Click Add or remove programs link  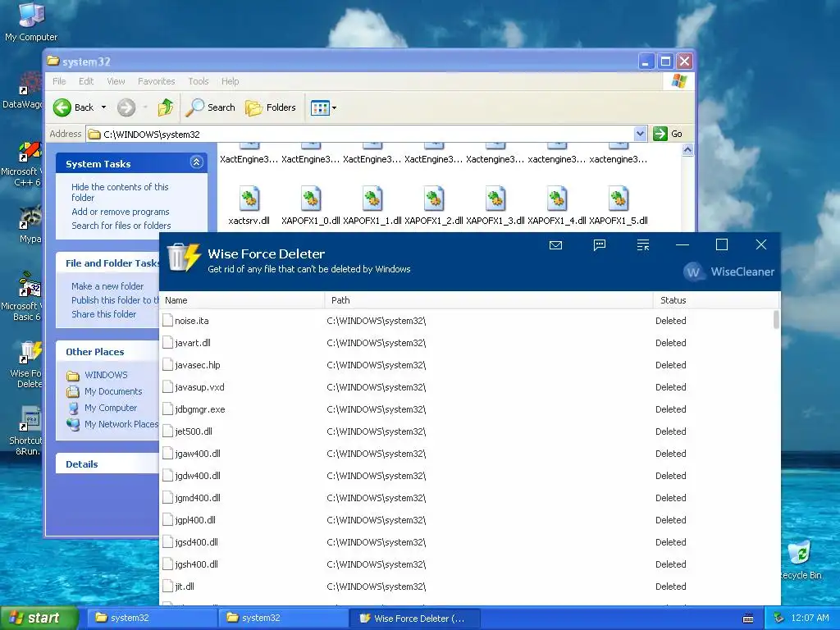click(x=121, y=212)
